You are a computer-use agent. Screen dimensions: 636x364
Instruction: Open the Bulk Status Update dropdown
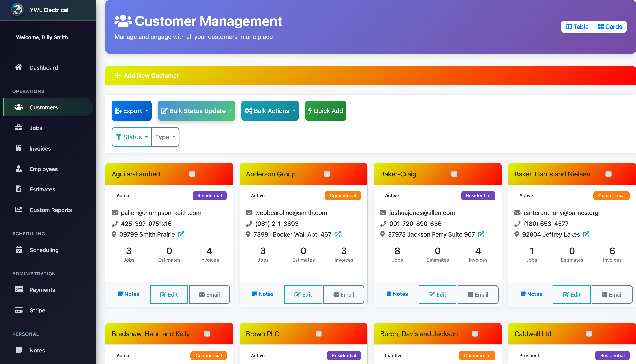point(196,111)
